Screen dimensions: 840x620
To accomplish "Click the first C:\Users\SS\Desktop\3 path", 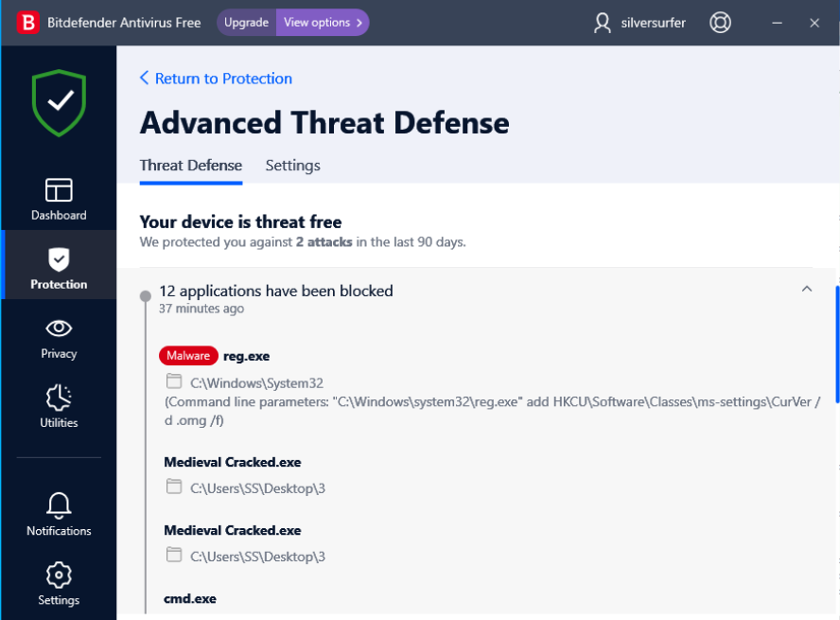I will click(257, 488).
